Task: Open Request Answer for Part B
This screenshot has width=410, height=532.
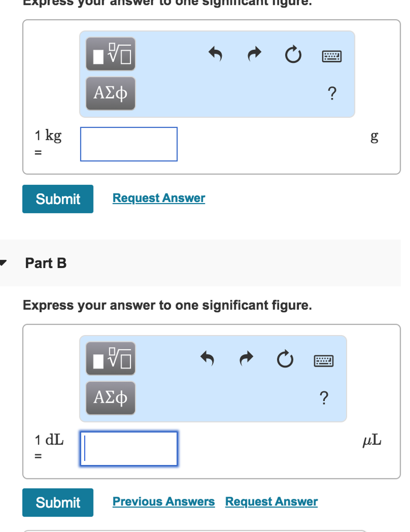Action: coord(271,501)
